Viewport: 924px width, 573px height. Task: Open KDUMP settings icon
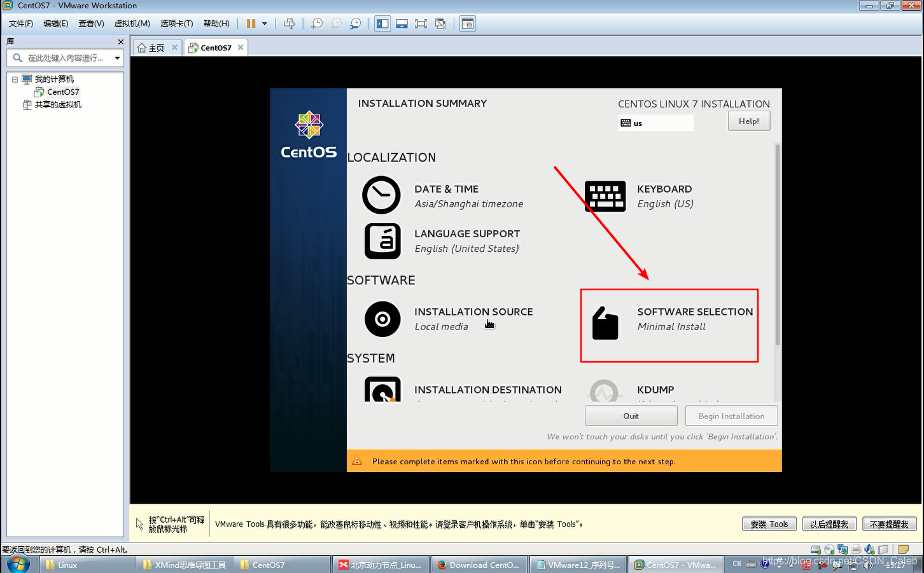tap(604, 390)
